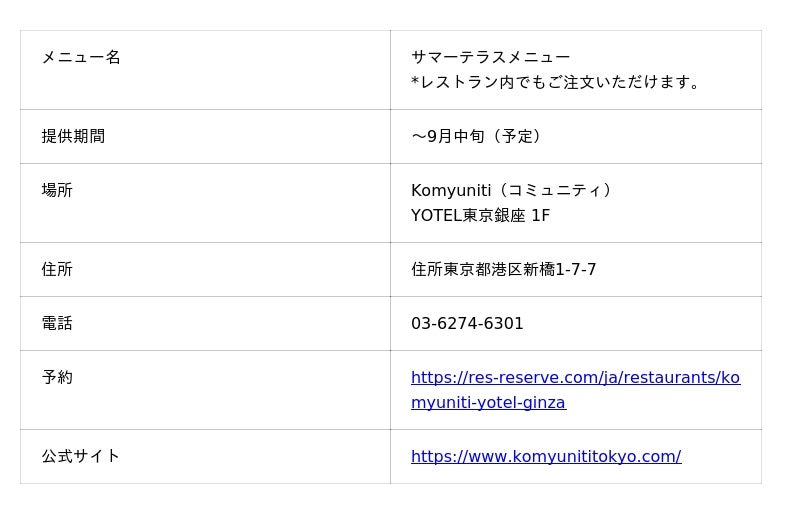Open the komyunititokyo.com official site link
Image resolution: width=800 pixels, height=514 pixels.
tap(546, 456)
